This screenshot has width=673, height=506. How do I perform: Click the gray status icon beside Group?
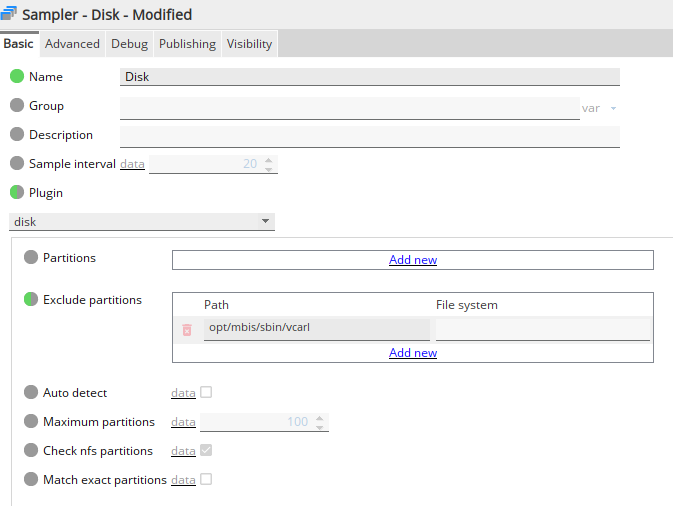pos(17,106)
